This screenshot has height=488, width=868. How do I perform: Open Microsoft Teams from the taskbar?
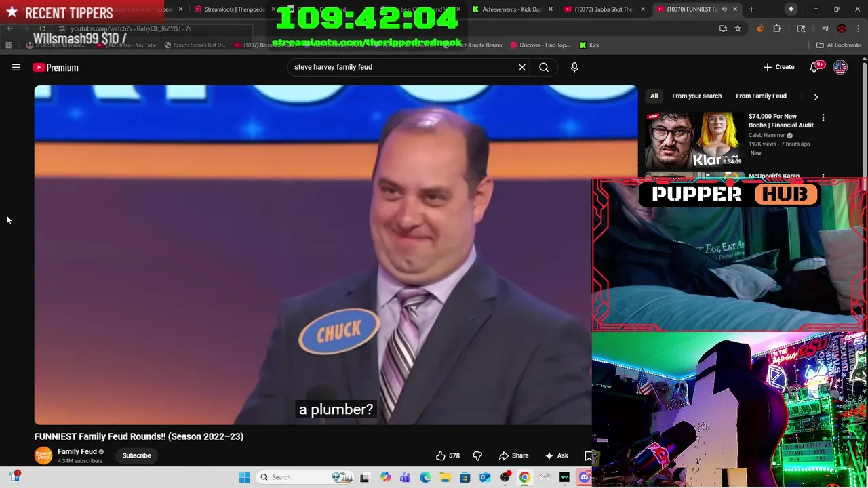[x=405, y=477]
